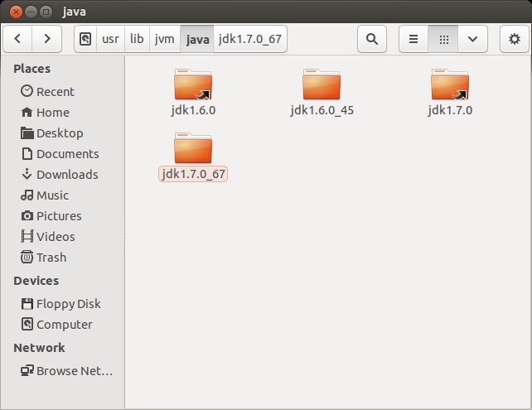Switch to grid icon view
This screenshot has width=532, height=410.
pos(443,39)
